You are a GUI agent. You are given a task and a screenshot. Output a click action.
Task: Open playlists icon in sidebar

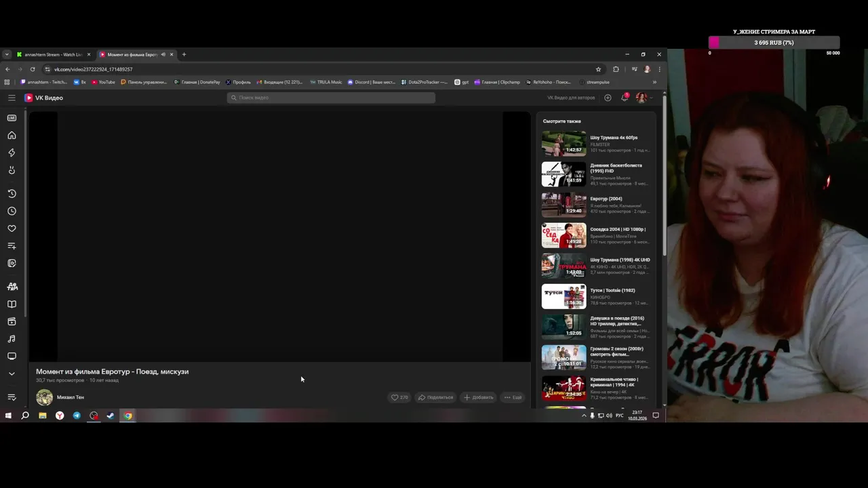coord(12,246)
